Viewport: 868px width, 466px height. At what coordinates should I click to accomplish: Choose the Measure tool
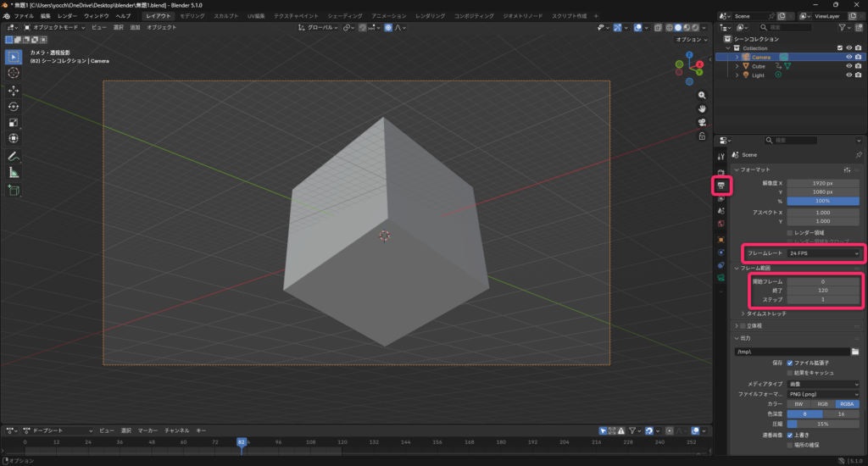(x=14, y=173)
